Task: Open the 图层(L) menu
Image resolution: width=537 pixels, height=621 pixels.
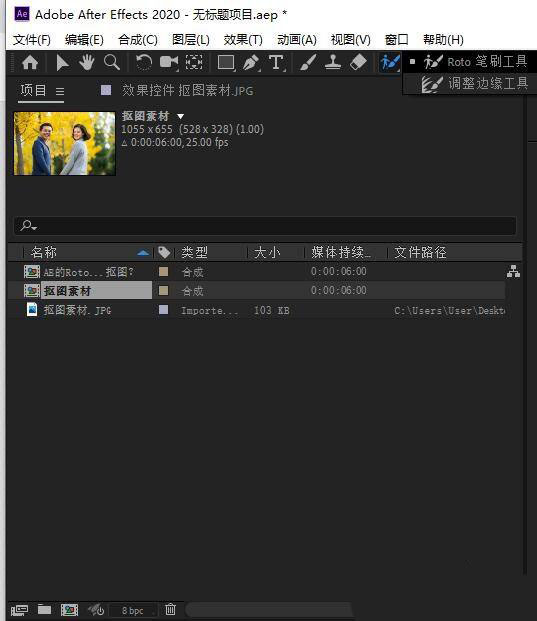Action: tap(190, 40)
